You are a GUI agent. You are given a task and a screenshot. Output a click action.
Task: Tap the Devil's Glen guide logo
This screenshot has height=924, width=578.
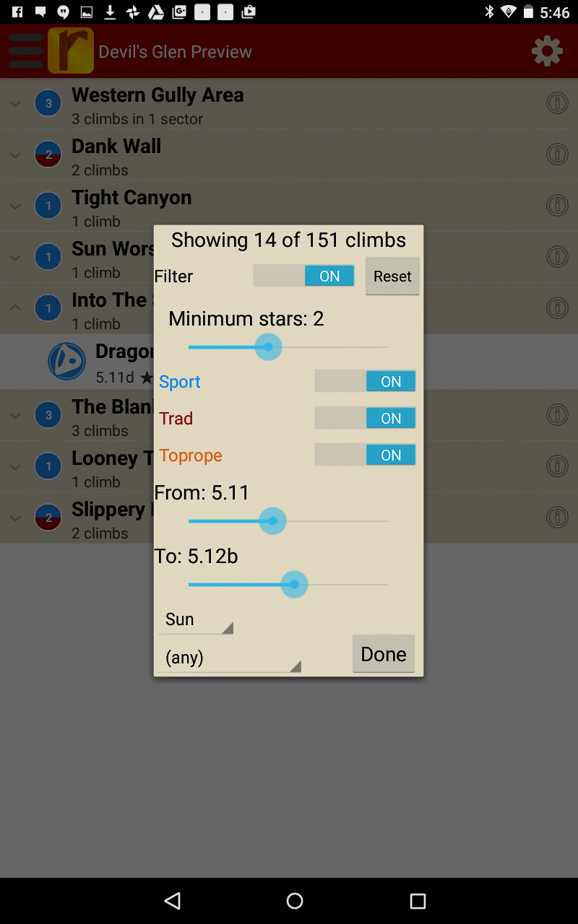[71, 51]
